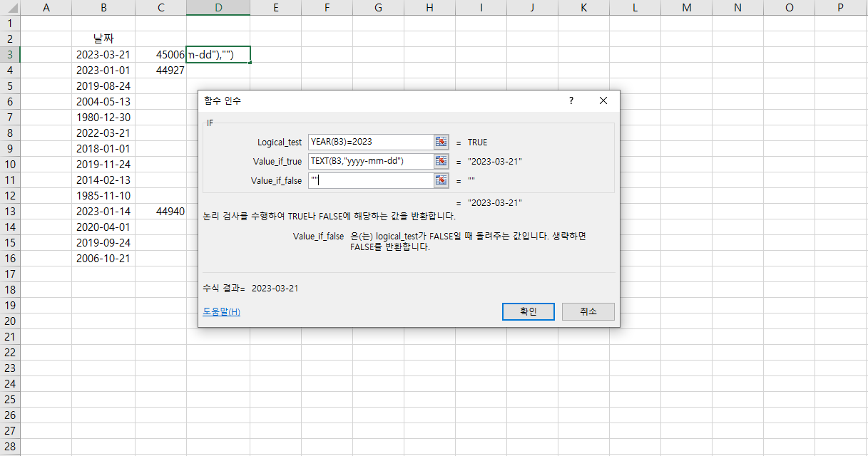868x456 pixels.
Task: Click cell containing 2019-09-24
Action: tap(103, 243)
